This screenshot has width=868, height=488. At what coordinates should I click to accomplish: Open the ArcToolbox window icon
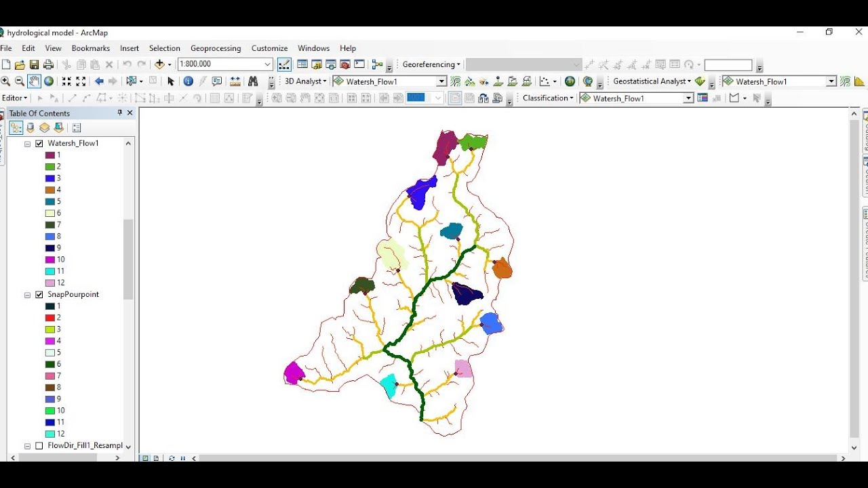pos(345,64)
